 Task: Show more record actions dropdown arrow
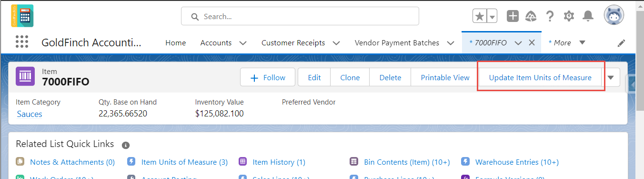(611, 77)
